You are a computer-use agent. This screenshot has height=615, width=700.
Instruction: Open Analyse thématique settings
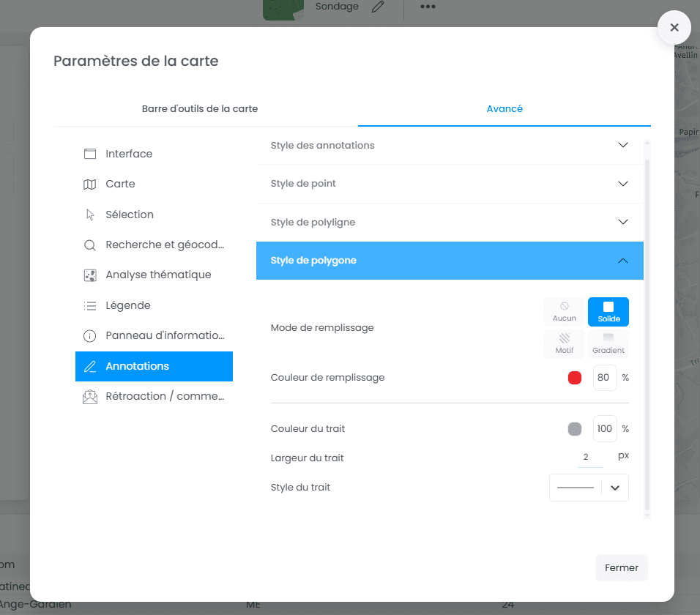(x=154, y=275)
